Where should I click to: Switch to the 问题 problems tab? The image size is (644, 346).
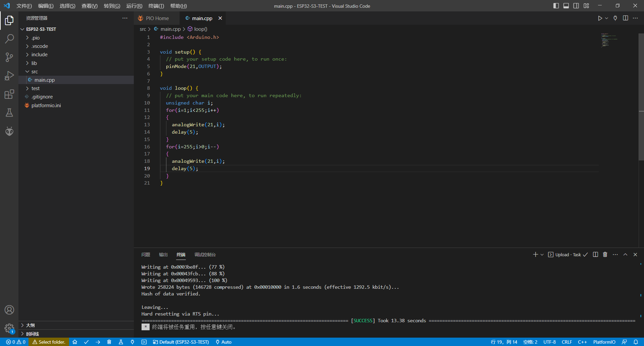(x=146, y=255)
